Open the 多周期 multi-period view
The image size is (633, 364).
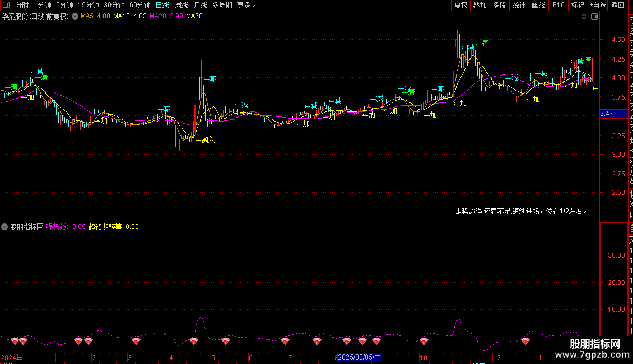[222, 5]
